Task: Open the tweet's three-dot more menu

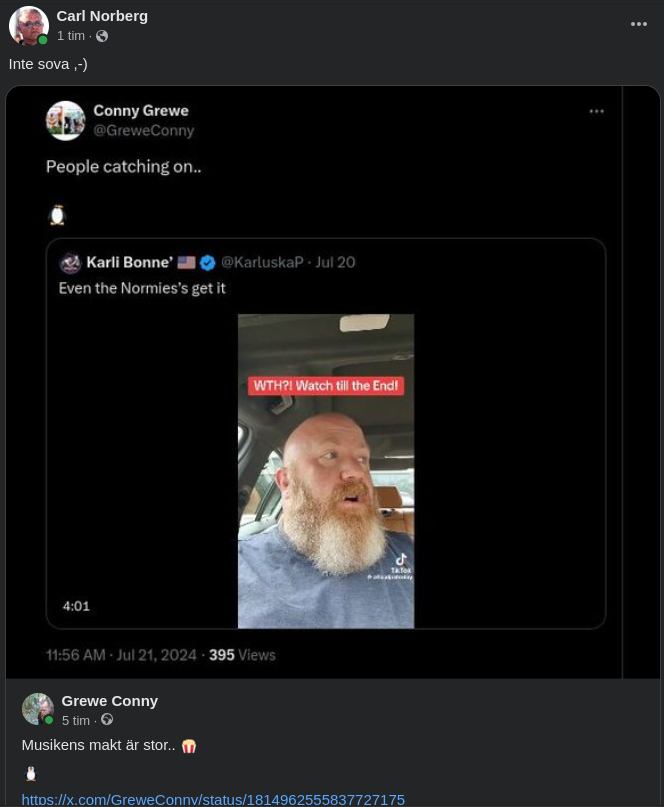Action: pos(597,111)
